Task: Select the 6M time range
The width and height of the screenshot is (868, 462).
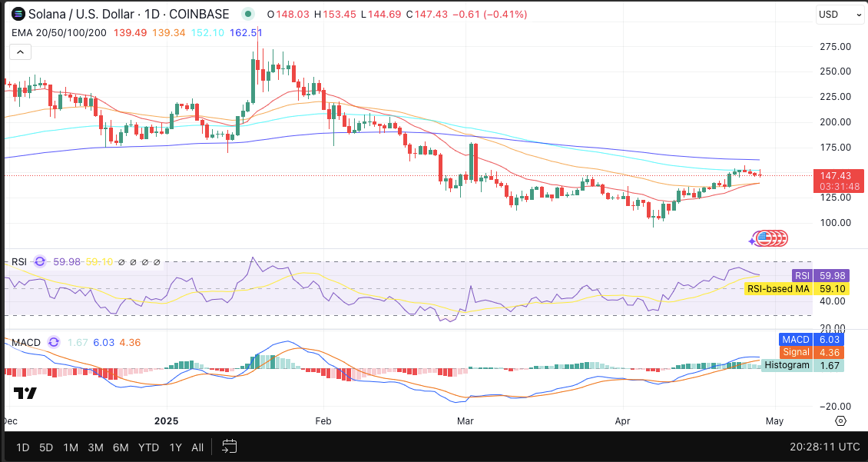Action: click(121, 447)
